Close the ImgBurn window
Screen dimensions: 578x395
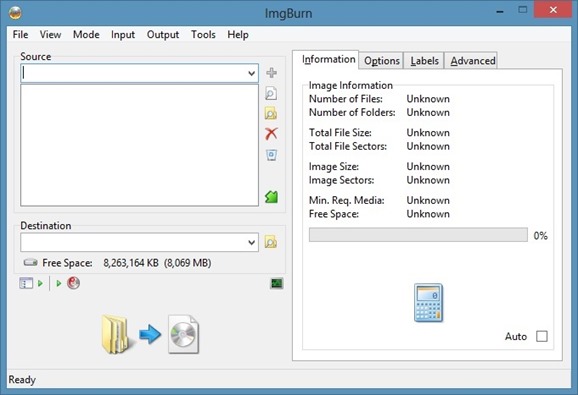(553, 10)
